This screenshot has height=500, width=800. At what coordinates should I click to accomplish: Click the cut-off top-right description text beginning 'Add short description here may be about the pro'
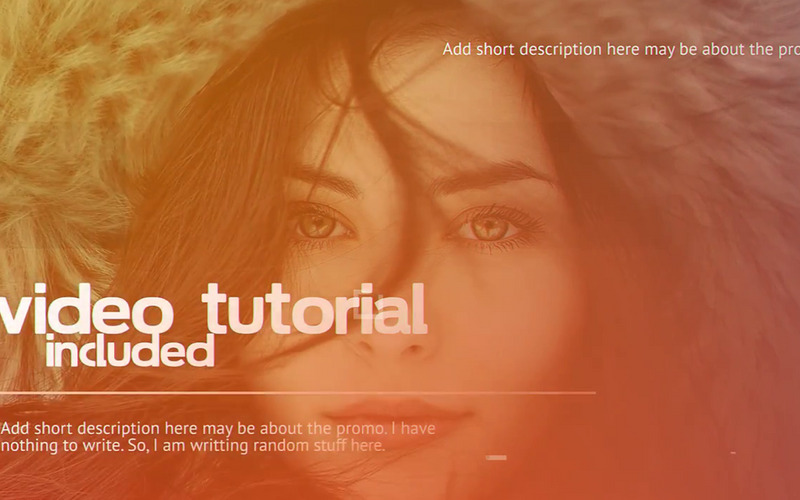click(621, 49)
